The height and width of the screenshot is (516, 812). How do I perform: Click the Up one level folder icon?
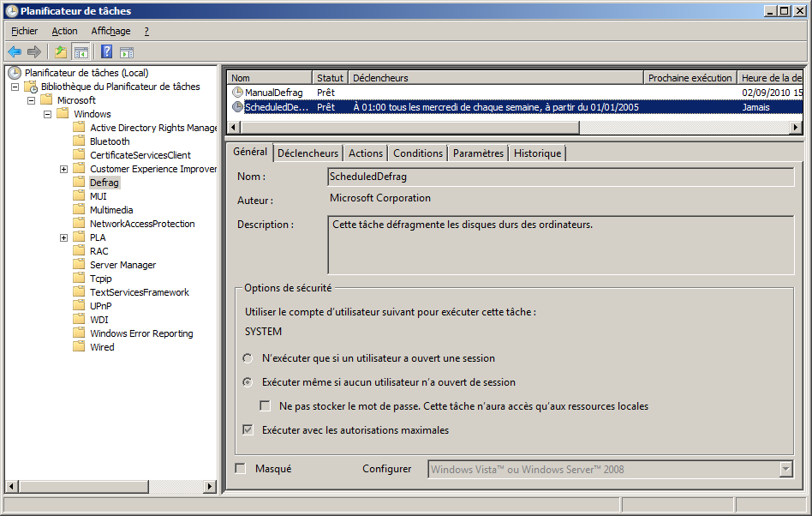coord(61,52)
